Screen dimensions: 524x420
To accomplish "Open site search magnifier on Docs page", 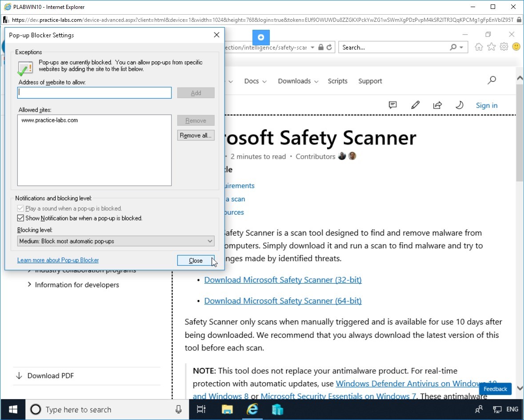I will click(492, 80).
